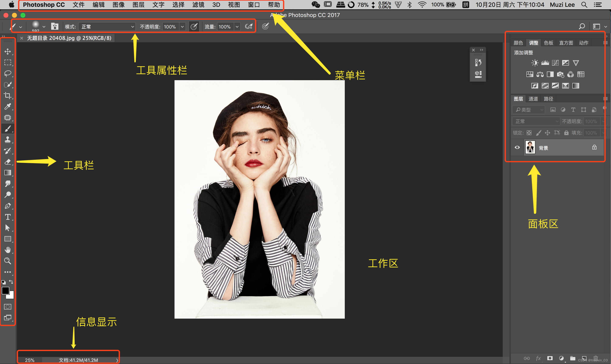
Task: Switch to the 直方图 tab
Action: 566,43
